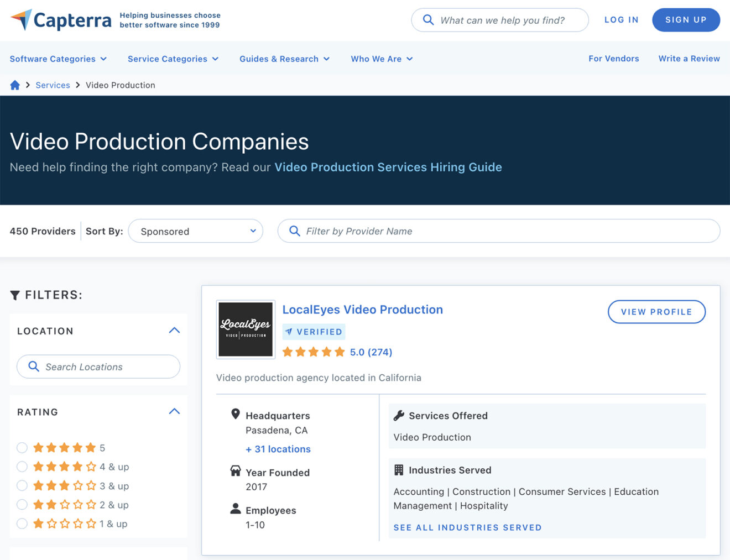
Task: Open the Video Production Services Hiring Guide
Action: click(x=388, y=167)
